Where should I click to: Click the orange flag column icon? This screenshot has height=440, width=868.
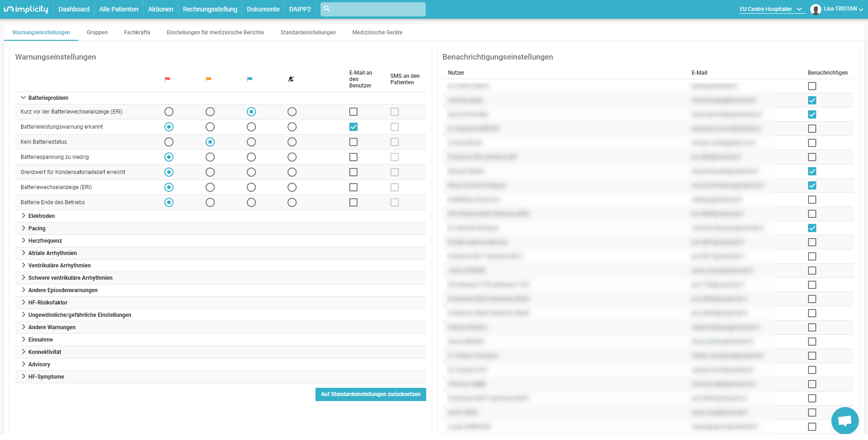(x=208, y=79)
